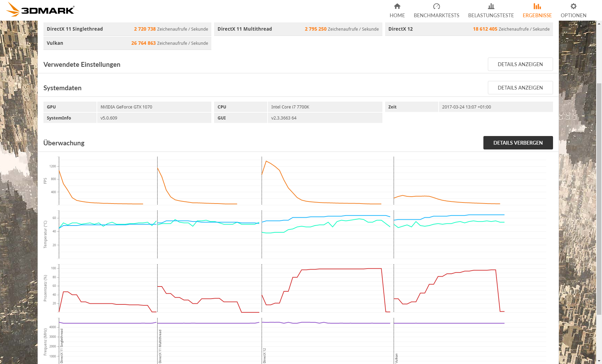The image size is (602, 364).
Task: Click the 3DMark logo
Action: point(41,9)
